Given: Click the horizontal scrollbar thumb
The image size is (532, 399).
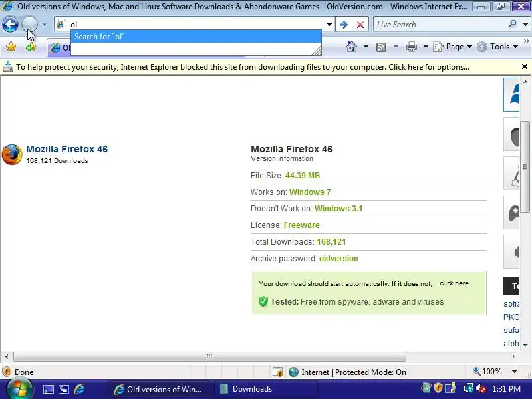Looking at the screenshot, I should pos(209,356).
